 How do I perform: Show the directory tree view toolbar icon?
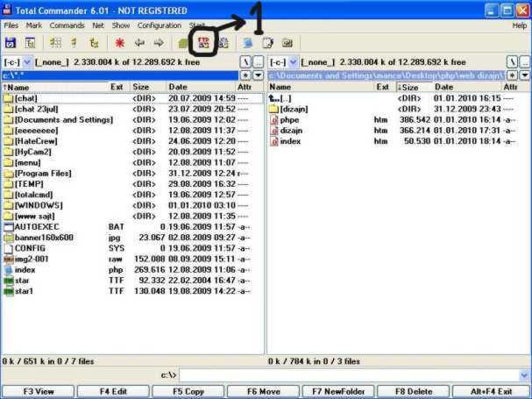[x=94, y=43]
